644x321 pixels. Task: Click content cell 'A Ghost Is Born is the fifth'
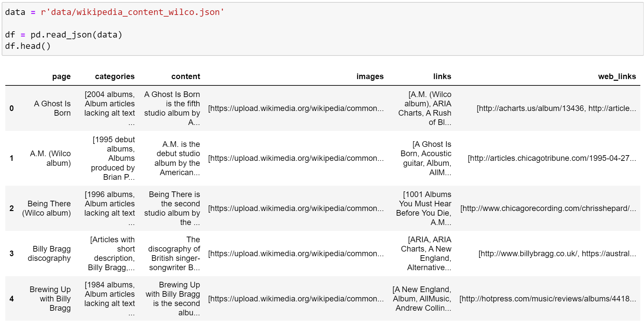coord(172,108)
